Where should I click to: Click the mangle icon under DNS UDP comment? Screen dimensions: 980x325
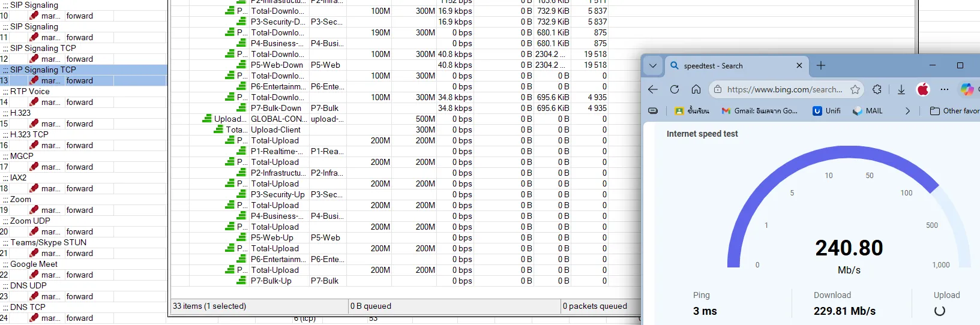[34, 296]
